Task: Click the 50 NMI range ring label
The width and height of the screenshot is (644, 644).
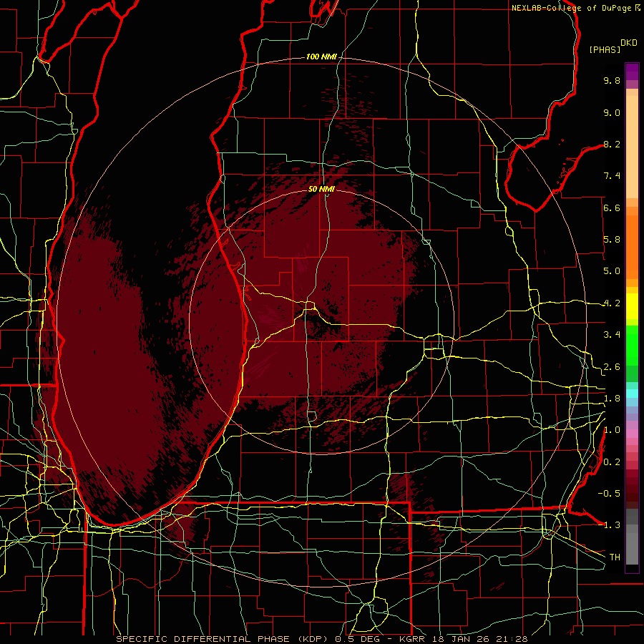Action: (321, 189)
